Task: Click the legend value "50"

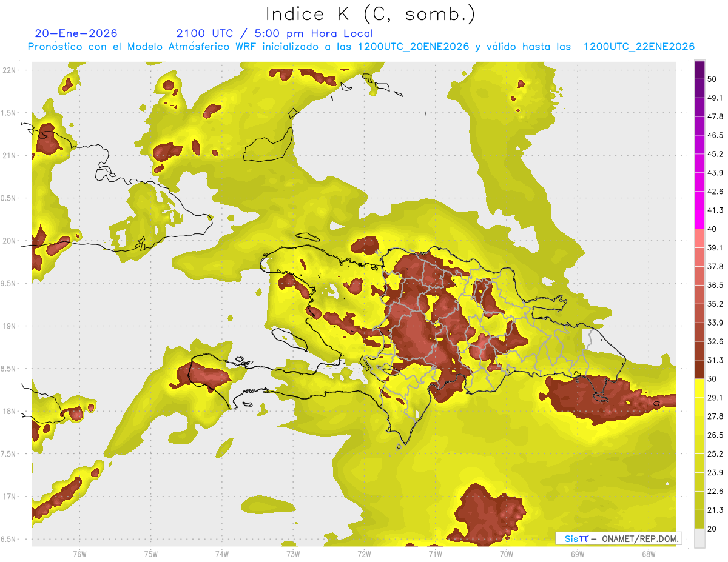Action: 713,79
